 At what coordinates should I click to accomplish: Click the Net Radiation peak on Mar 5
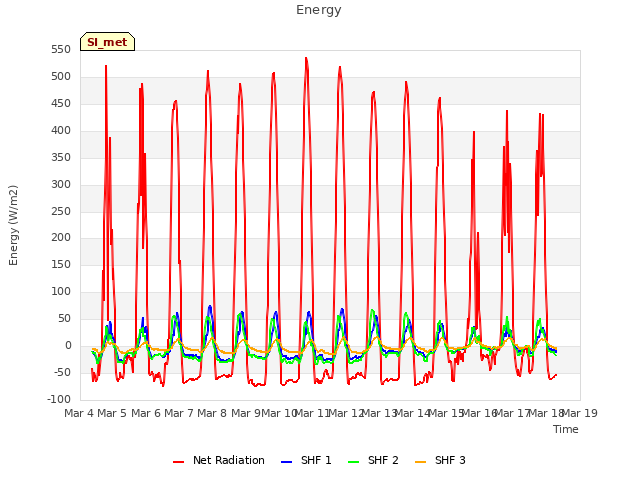pos(106,66)
